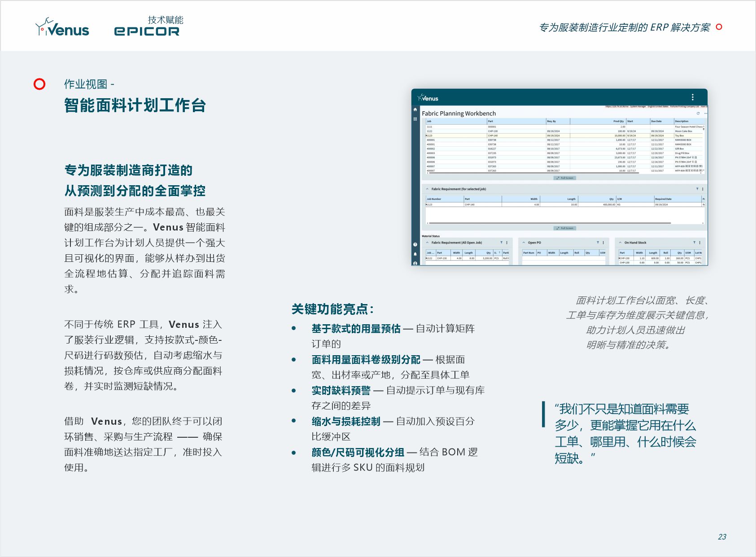Click the Venus logo inside the app header

point(428,98)
